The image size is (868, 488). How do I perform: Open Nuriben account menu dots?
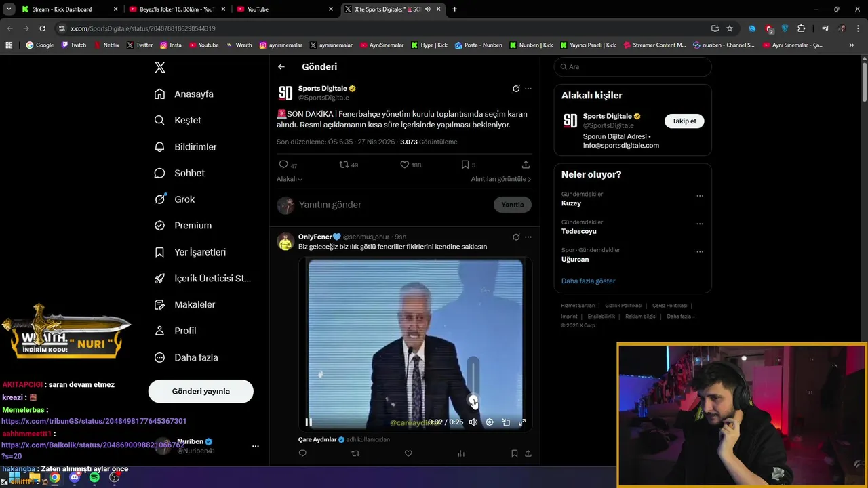256,446
